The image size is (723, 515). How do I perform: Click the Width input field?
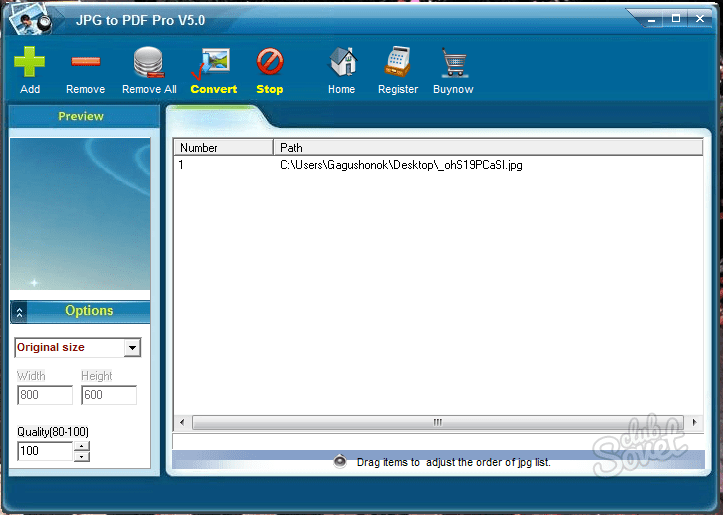45,395
